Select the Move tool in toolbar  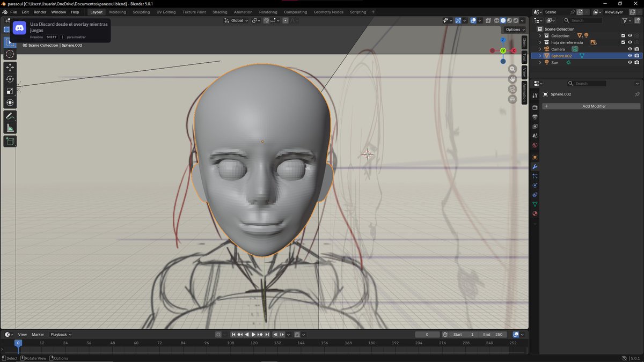(x=10, y=67)
